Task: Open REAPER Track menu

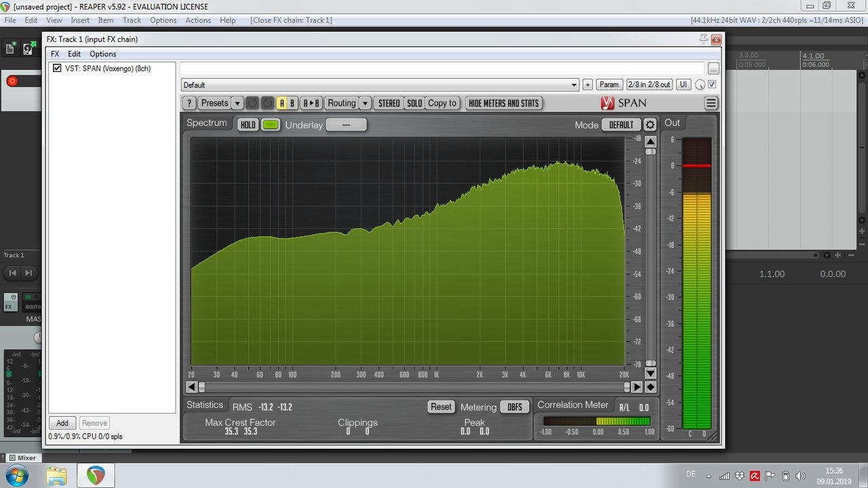Action: coord(132,20)
